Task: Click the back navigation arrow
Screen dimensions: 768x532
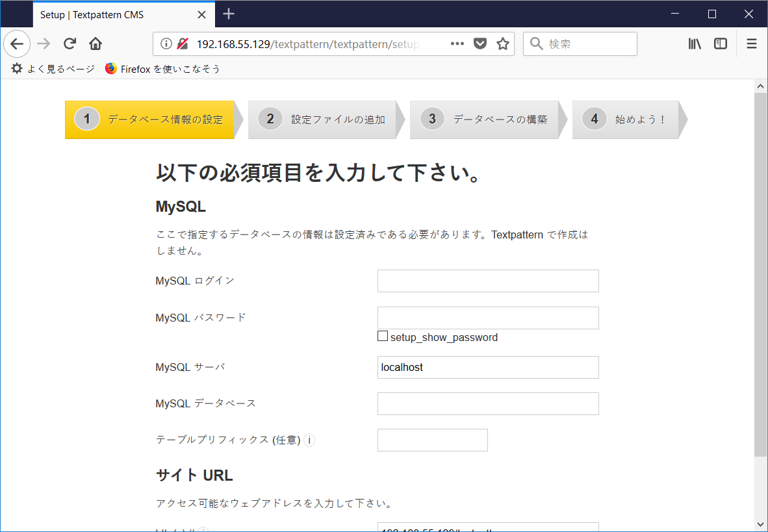Action: click(x=17, y=44)
